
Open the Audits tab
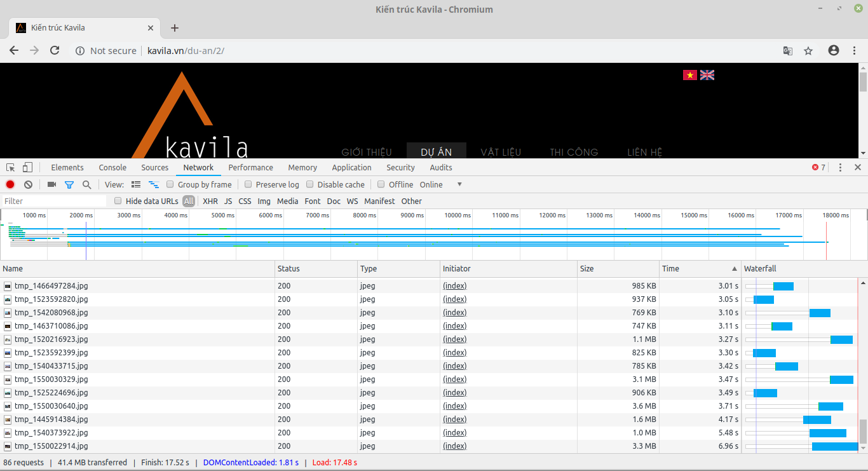(x=441, y=168)
